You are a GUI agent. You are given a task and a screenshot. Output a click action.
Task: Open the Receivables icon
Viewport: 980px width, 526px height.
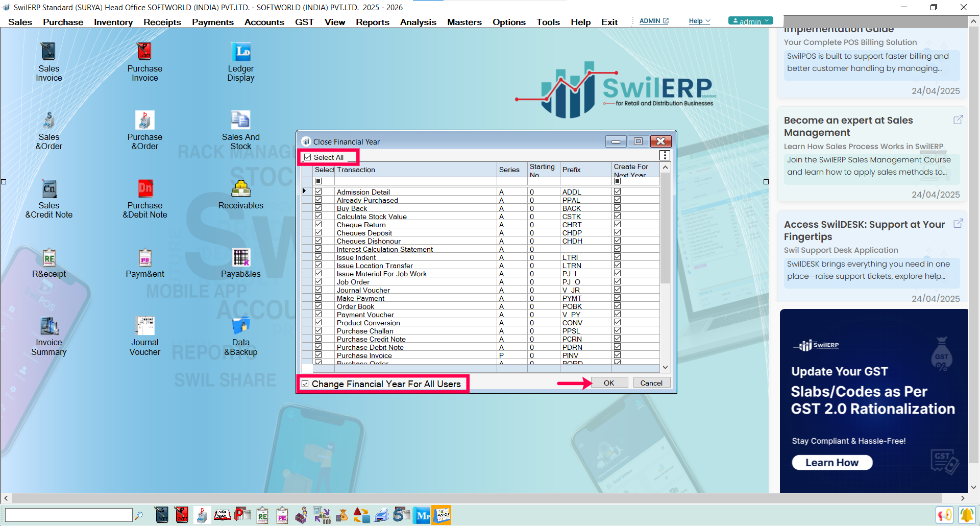[x=240, y=195]
